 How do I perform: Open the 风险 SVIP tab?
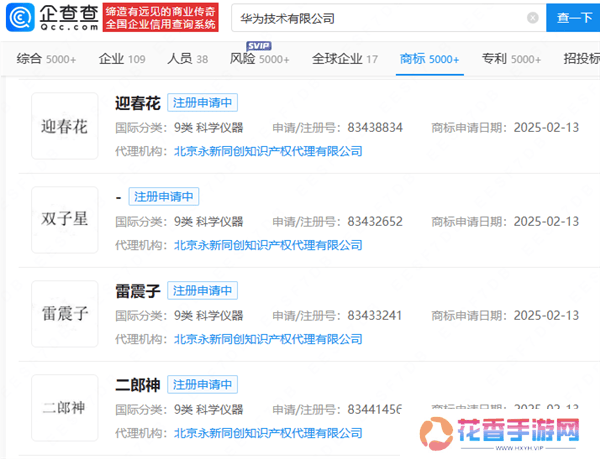pos(260,59)
